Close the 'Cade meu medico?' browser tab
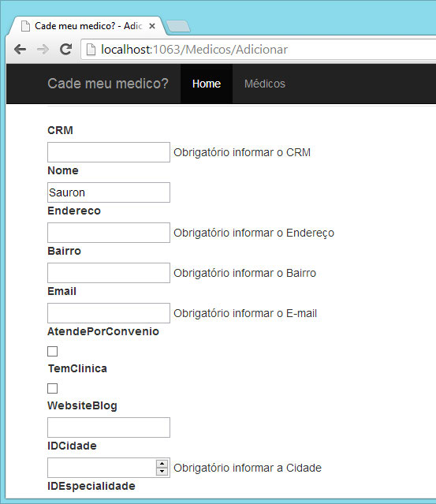Image resolution: width=436 pixels, height=504 pixels. point(152,26)
